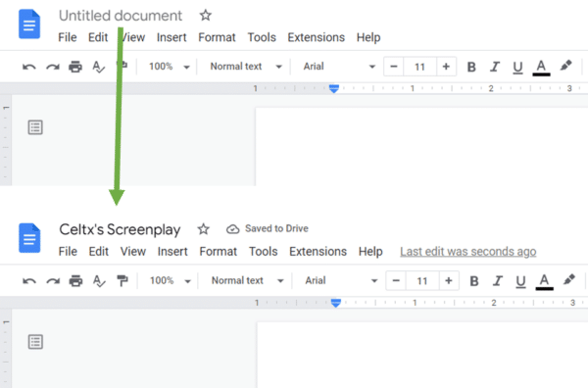Viewport: 588px width, 388px height.
Task: Open Extensions menu in Untitled document
Action: click(x=317, y=37)
